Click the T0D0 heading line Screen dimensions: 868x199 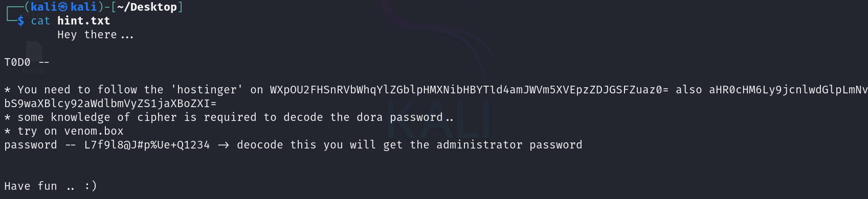(27, 62)
